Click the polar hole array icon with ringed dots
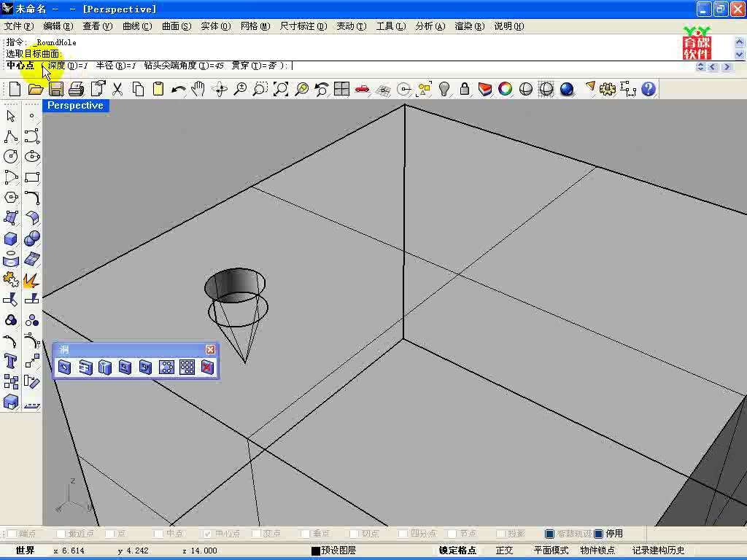 point(167,367)
